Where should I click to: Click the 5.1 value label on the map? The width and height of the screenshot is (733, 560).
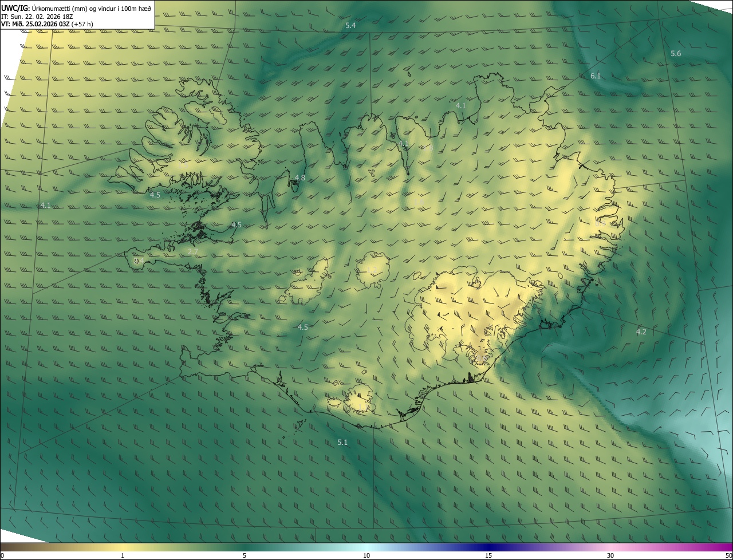click(342, 442)
